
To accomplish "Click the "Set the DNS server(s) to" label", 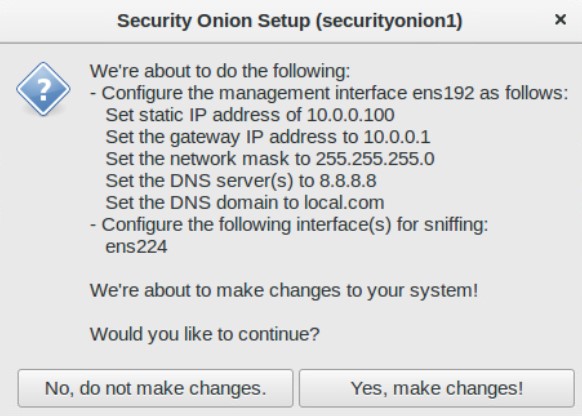I will (210, 181).
